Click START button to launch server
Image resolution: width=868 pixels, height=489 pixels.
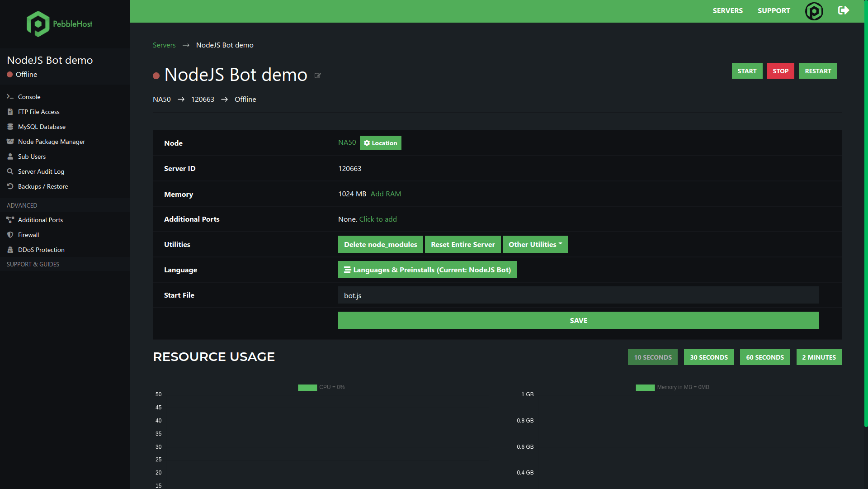pos(746,71)
